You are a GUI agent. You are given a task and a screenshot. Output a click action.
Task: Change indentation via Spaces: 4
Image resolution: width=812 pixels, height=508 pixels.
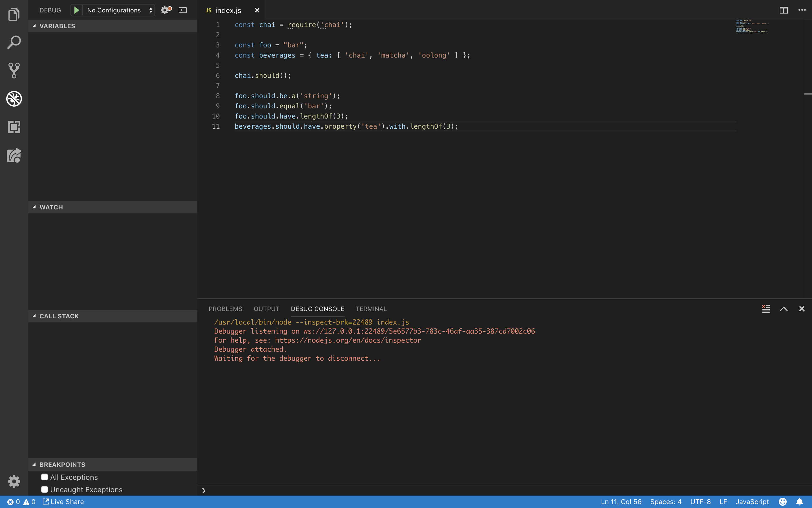[x=666, y=502]
